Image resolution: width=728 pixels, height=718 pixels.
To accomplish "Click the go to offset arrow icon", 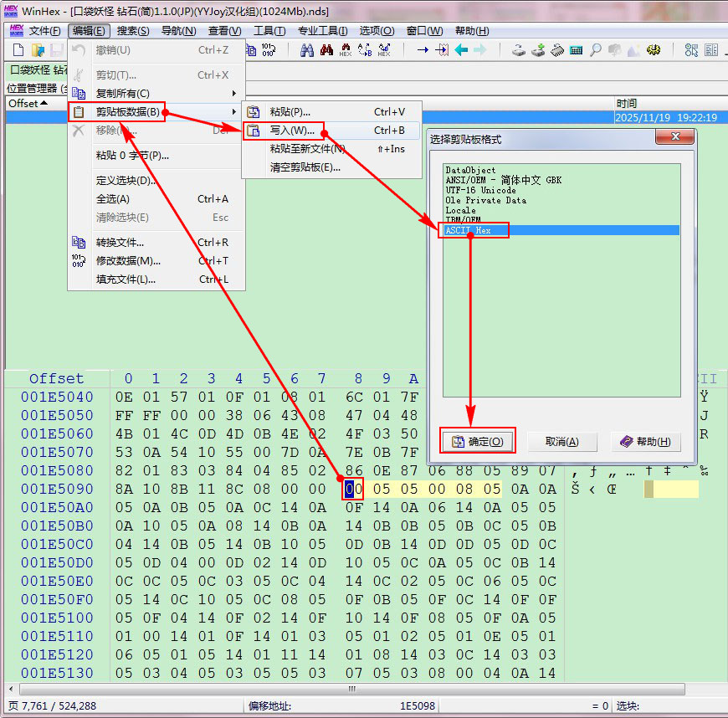I will tap(423, 50).
